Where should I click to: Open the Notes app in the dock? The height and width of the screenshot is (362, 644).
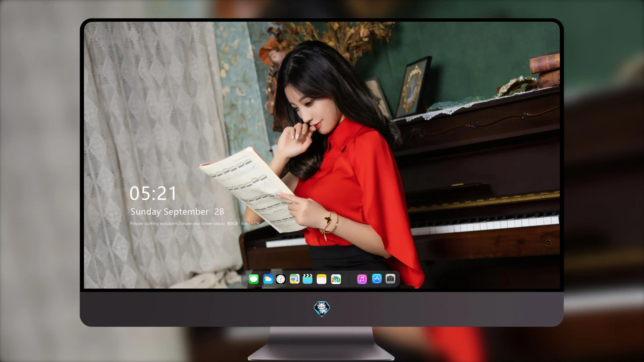pyautogui.click(x=321, y=279)
